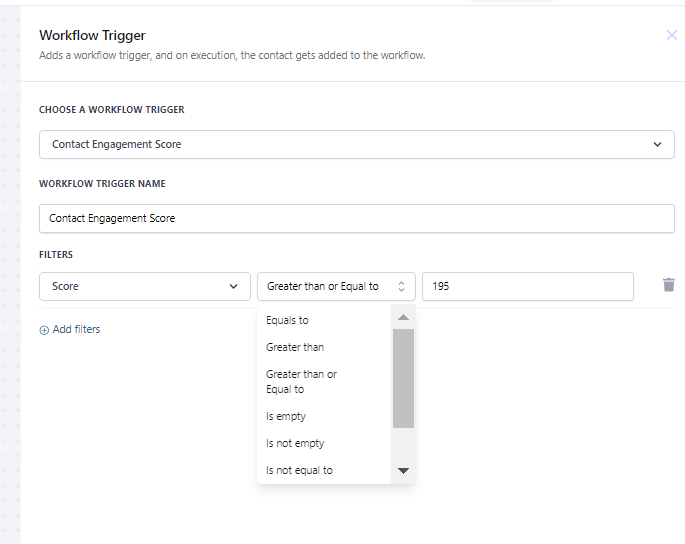This screenshot has height=544, width=685.
Task: Click the chevron arrow in Score dropdown
Action: click(233, 286)
